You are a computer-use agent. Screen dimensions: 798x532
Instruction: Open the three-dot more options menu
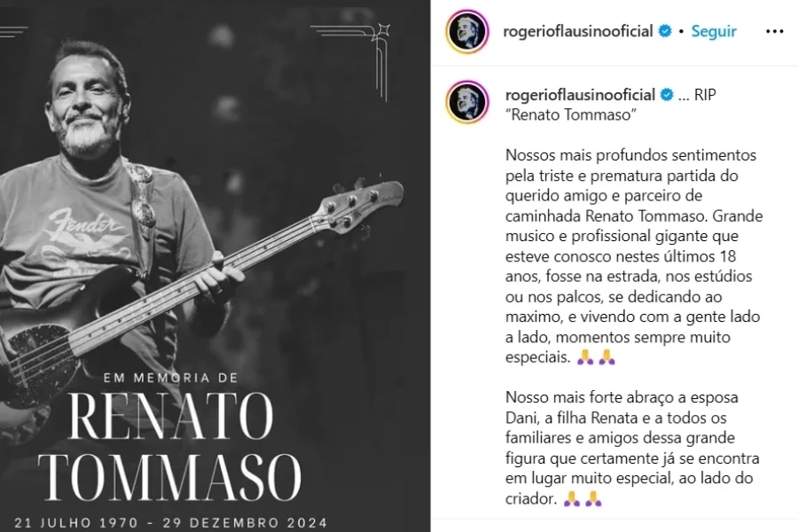point(774,32)
